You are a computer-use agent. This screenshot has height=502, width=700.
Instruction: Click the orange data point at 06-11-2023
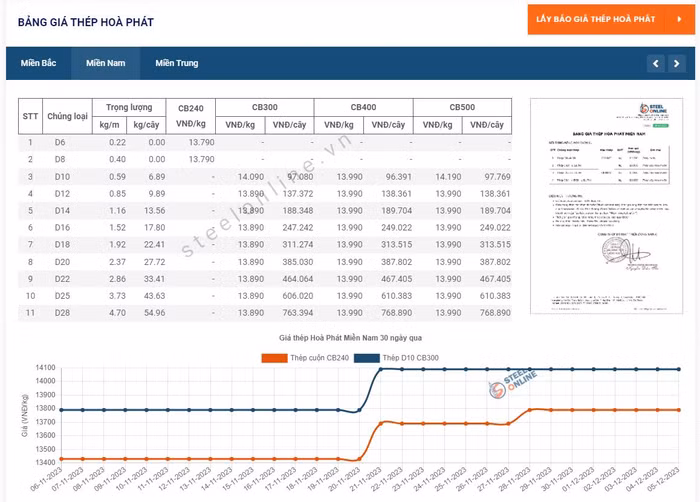point(61,459)
